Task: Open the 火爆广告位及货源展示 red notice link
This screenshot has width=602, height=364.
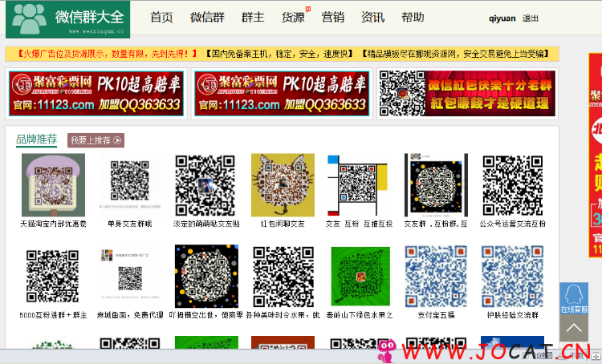Action: 106,54
